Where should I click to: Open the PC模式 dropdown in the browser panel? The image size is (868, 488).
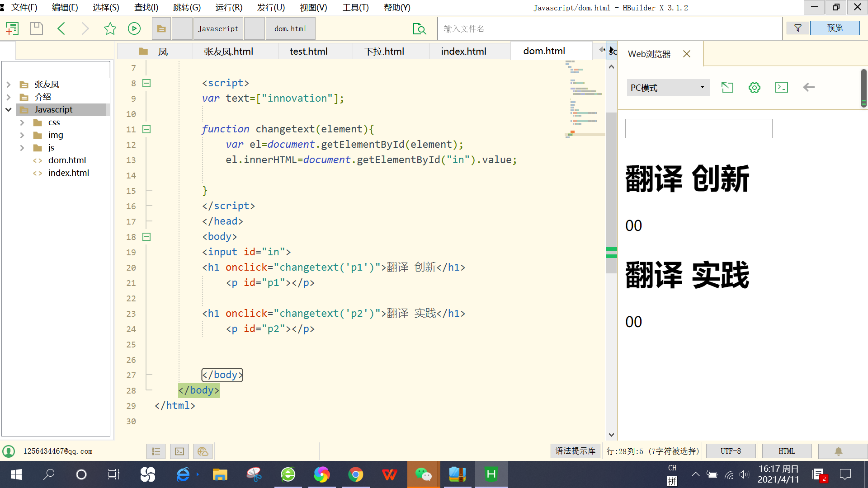pos(668,87)
